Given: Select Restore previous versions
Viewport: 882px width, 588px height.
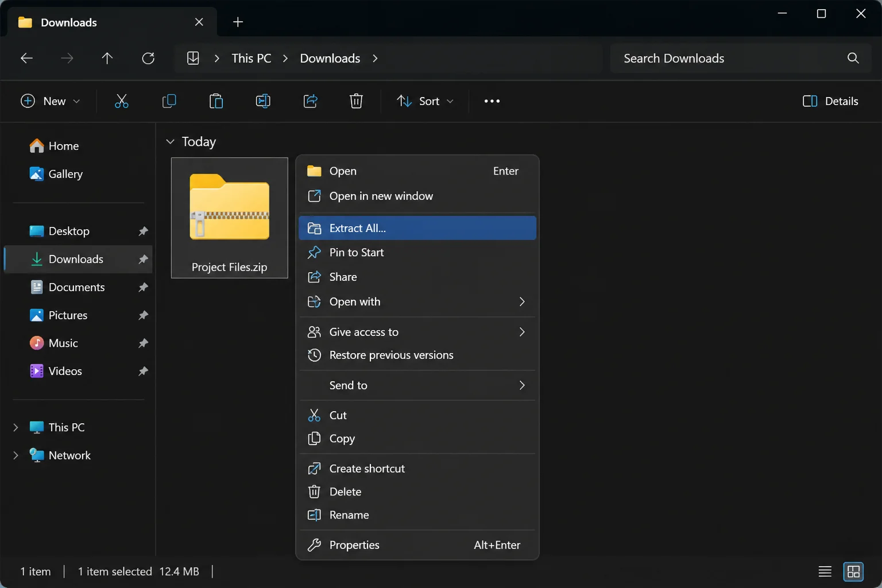Looking at the screenshot, I should pos(417,355).
